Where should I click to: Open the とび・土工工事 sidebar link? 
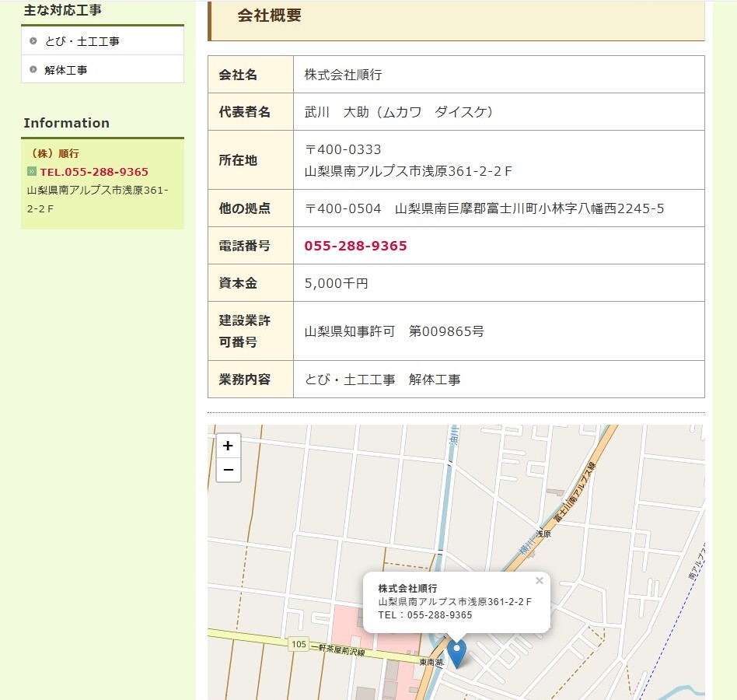tap(82, 41)
